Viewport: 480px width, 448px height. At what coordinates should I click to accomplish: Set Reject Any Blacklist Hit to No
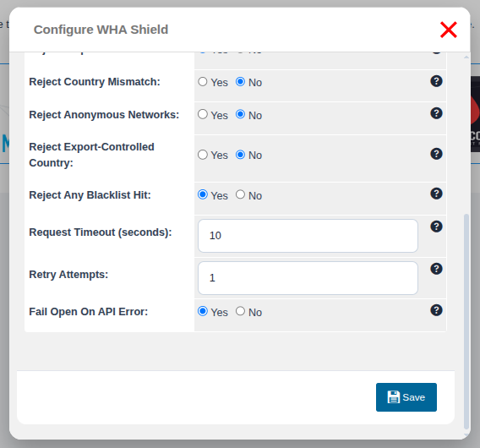point(240,194)
